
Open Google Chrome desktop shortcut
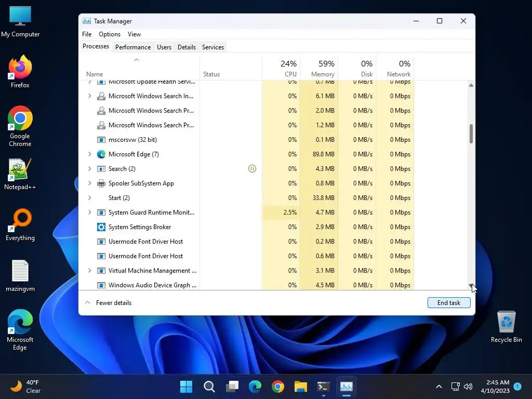[20, 126]
